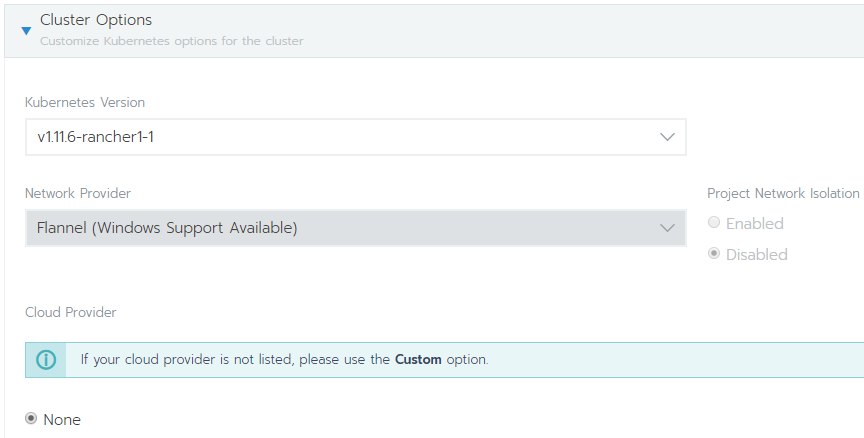
Task: Click the Cloud Provider label
Action: [71, 312]
